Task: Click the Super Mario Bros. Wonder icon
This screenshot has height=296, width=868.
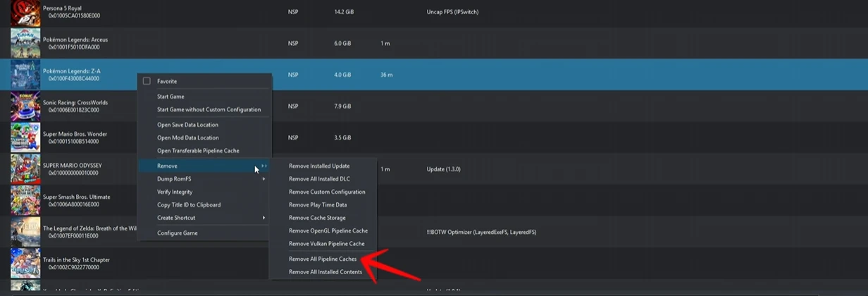Action: (x=25, y=137)
